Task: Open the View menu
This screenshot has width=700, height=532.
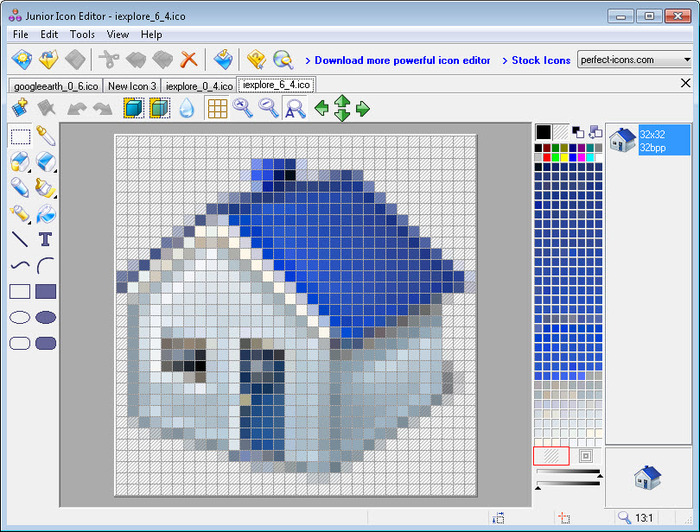Action: [118, 34]
